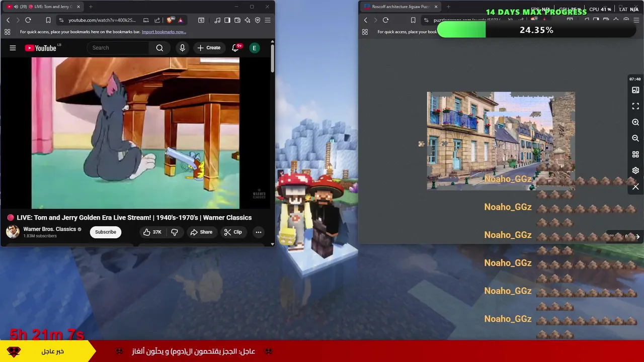Click the Tom and Jerry video player
Screen dimensions: 644x362
tap(135, 133)
